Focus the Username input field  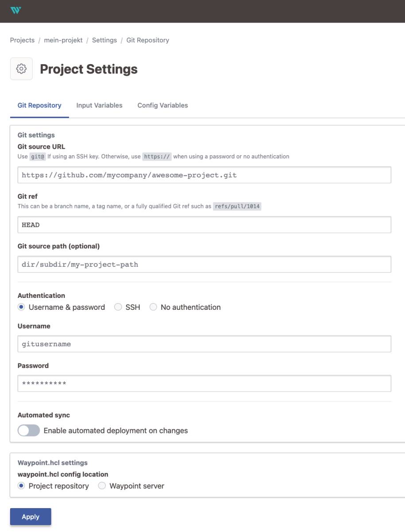coord(204,344)
